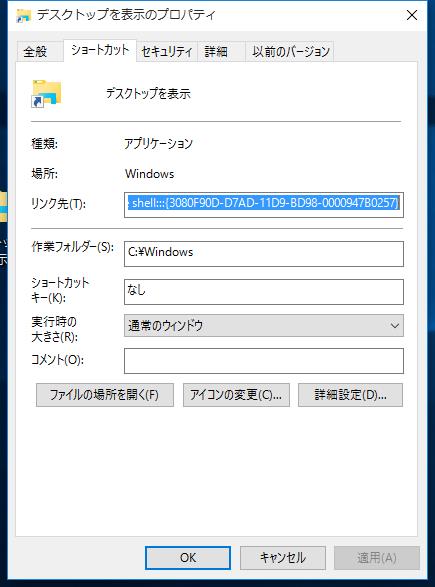Click the デスクトップを表示 shortcut name text

[x=148, y=93]
